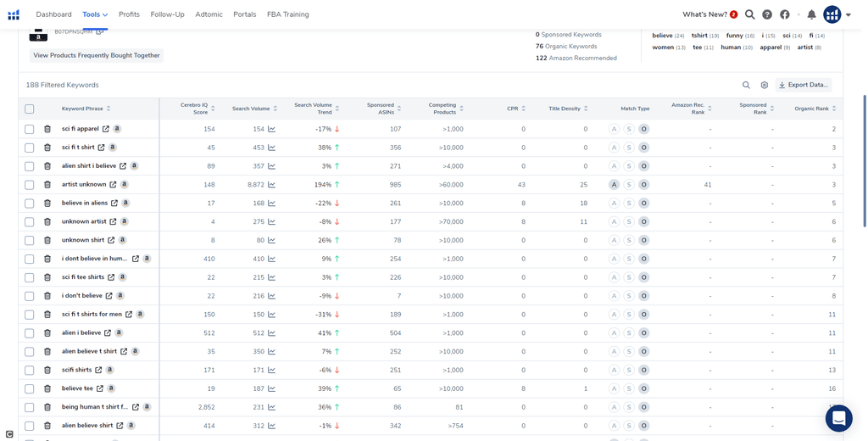Open the notifications bell
Viewport: 868px width, 441px height.
click(811, 14)
